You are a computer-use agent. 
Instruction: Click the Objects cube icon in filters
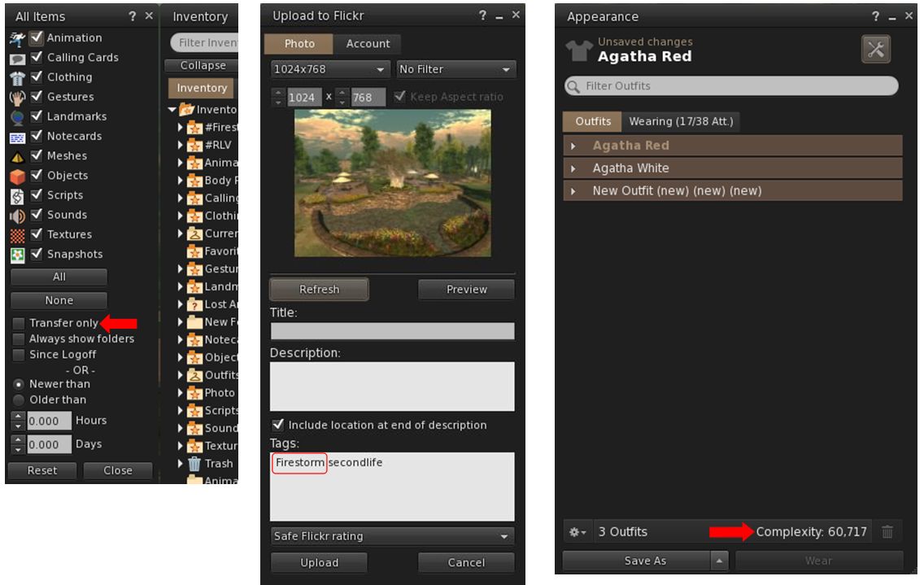pos(18,176)
